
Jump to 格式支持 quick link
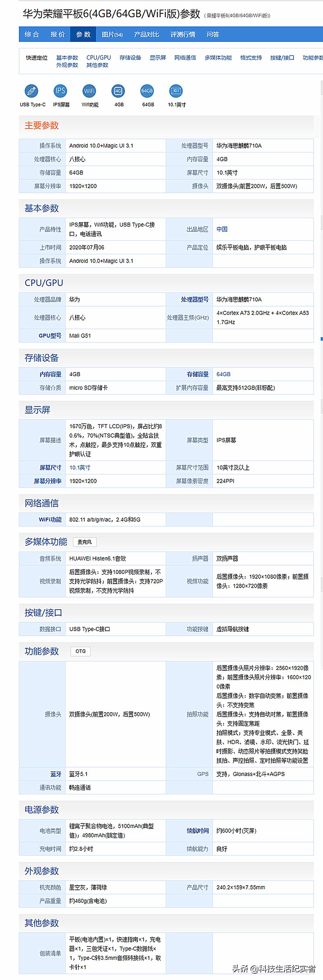[x=251, y=58]
